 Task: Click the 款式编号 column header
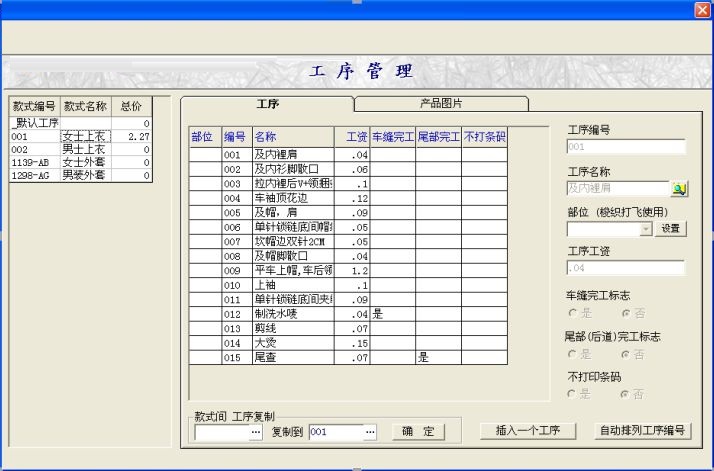tap(35, 107)
